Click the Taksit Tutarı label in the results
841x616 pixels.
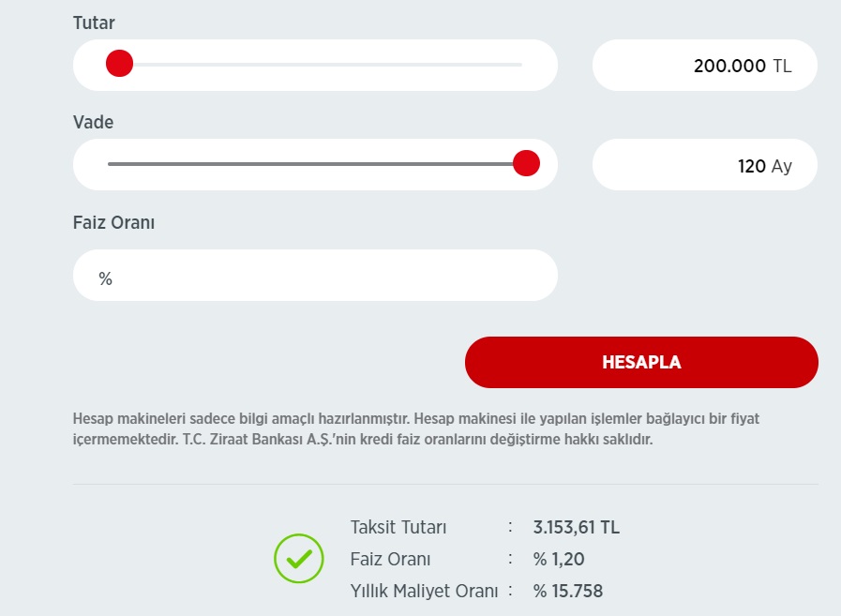tap(398, 527)
